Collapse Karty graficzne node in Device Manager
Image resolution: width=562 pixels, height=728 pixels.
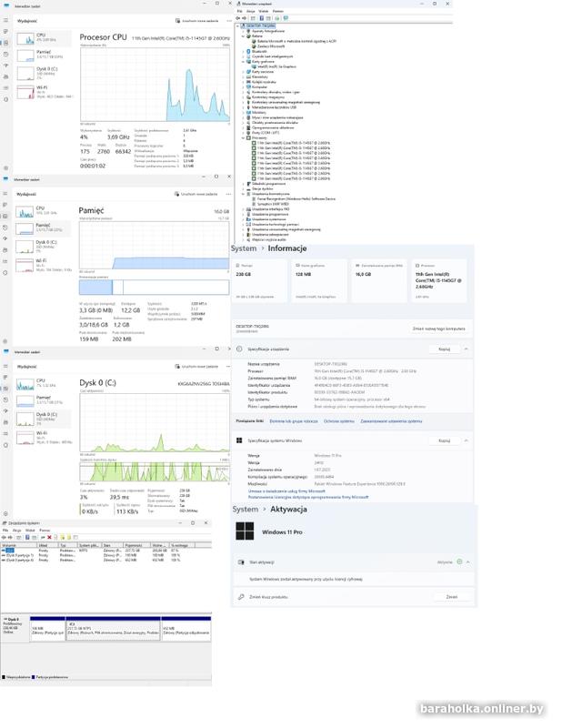tap(243, 62)
